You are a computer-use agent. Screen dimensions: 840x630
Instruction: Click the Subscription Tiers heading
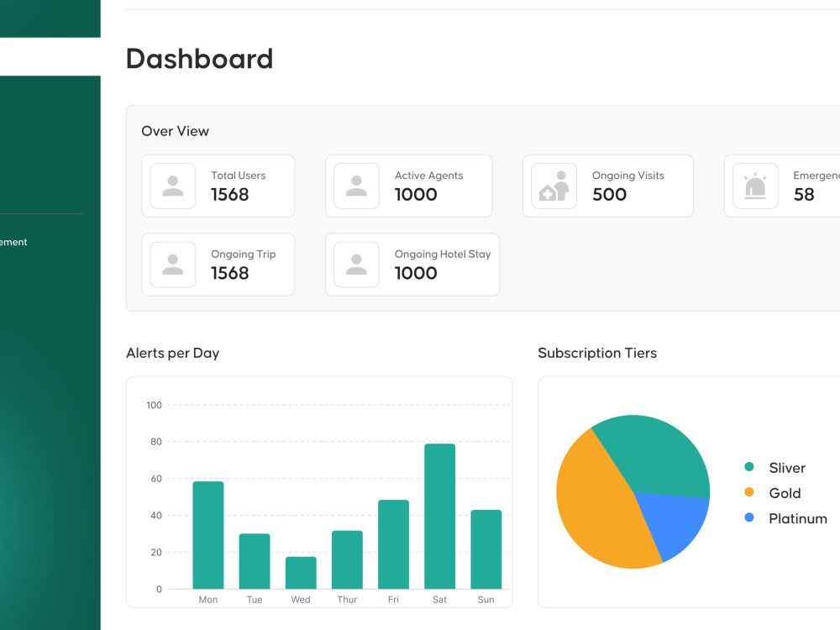pos(597,353)
